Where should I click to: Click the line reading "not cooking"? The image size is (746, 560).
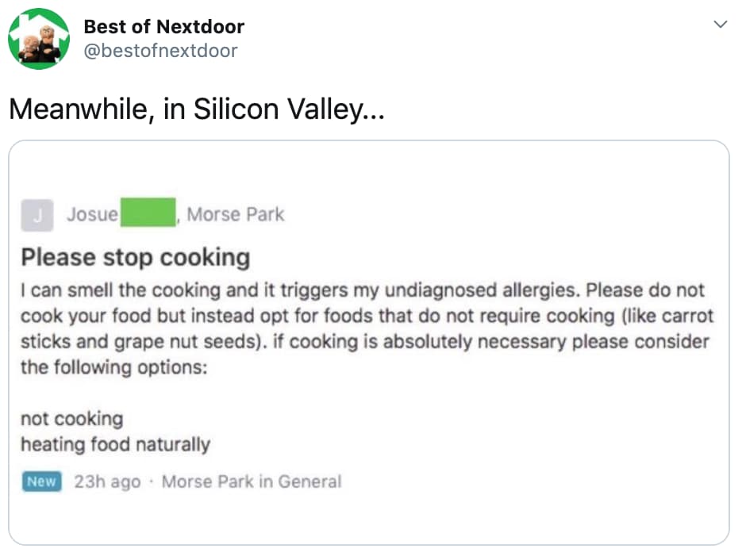pyautogui.click(x=71, y=419)
